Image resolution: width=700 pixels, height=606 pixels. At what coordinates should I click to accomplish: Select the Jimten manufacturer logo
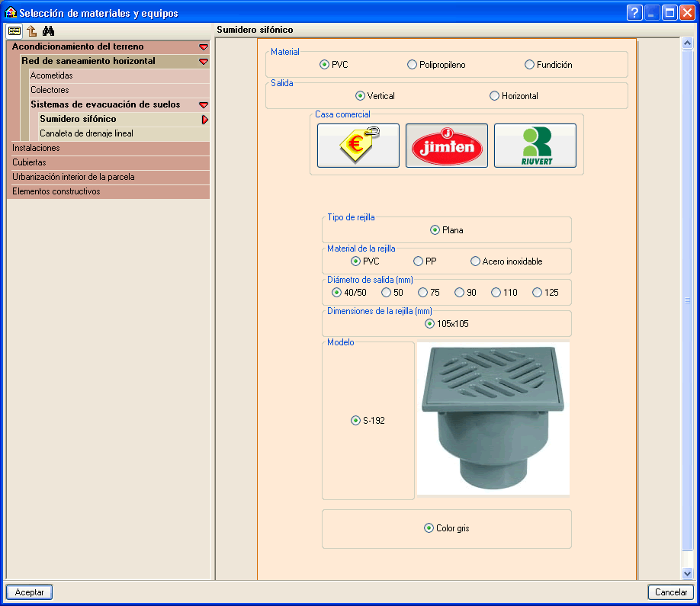[446, 146]
